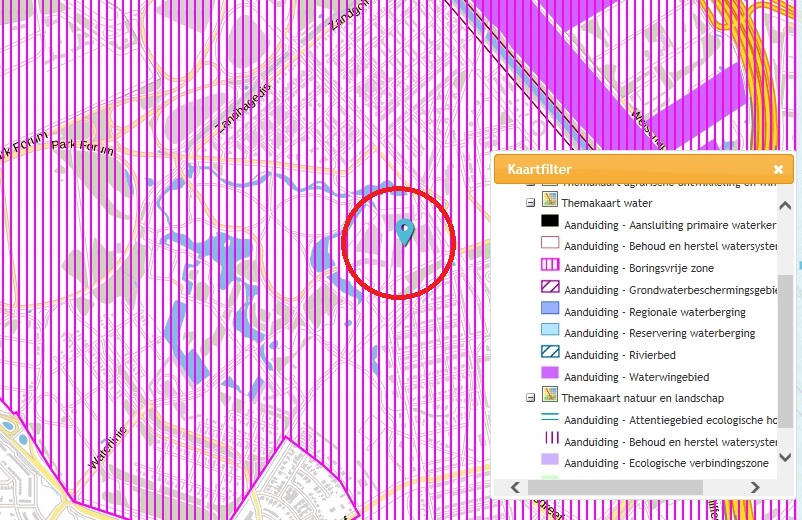Select the Ecologische verbindingszone layer label

pyautogui.click(x=665, y=463)
